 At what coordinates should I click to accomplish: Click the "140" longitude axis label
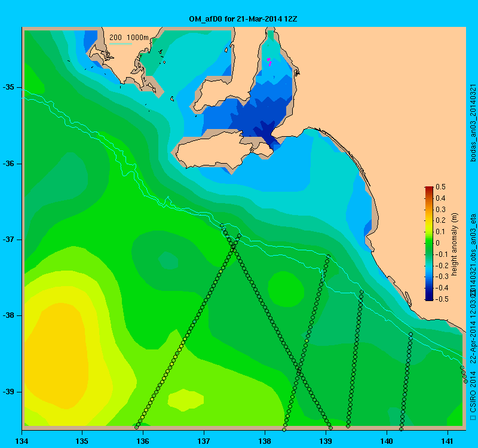coord(387,441)
